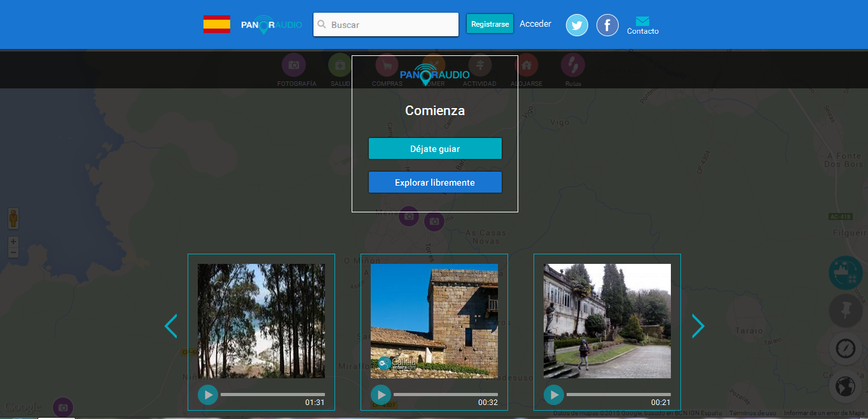Select the Fotografía camera category
This screenshot has width=868, height=419.
click(x=294, y=65)
